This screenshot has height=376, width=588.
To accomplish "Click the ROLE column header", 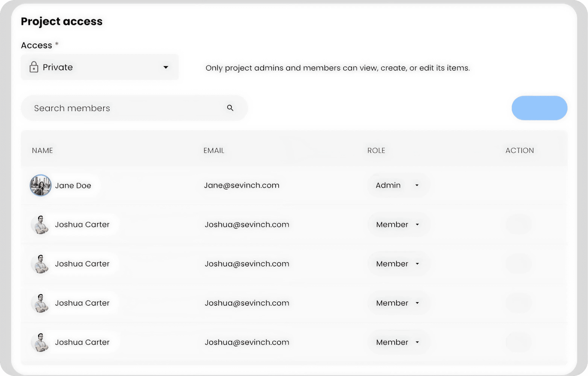I will click(x=376, y=150).
